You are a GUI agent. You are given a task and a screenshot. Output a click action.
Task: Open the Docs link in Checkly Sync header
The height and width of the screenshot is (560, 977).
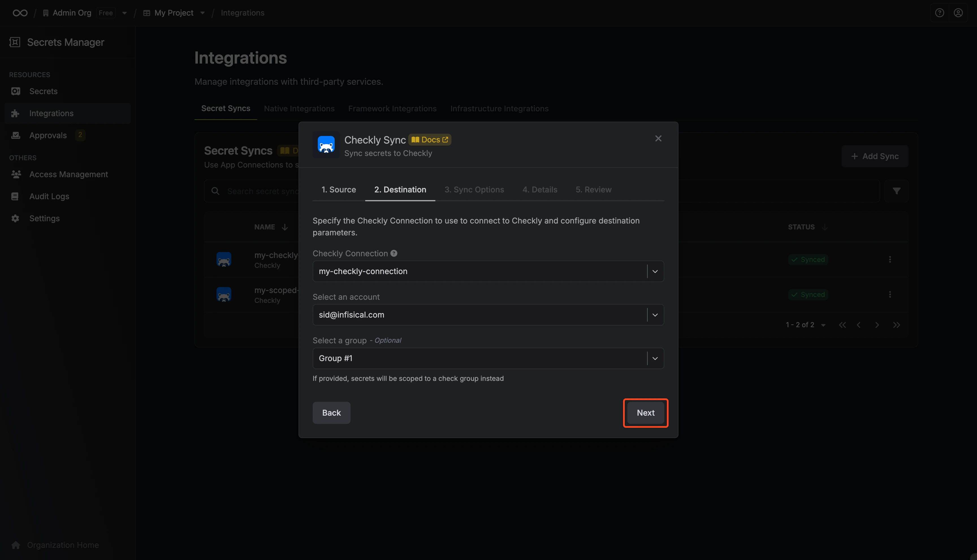[429, 140]
